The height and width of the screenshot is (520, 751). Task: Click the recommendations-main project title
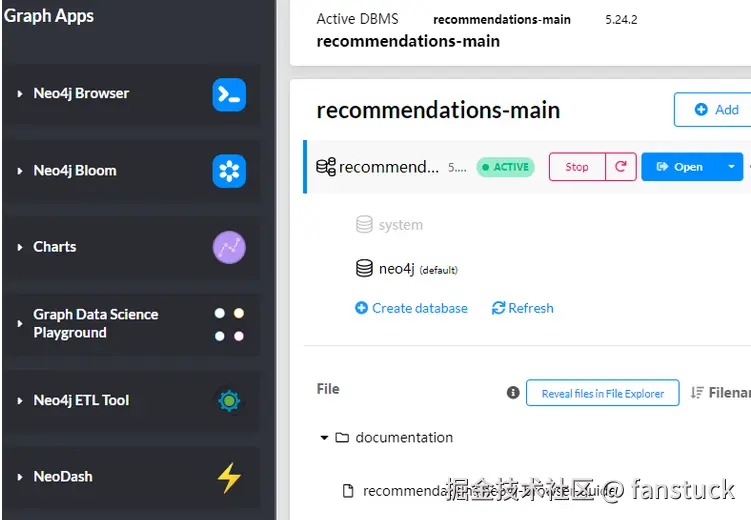pyautogui.click(x=438, y=110)
